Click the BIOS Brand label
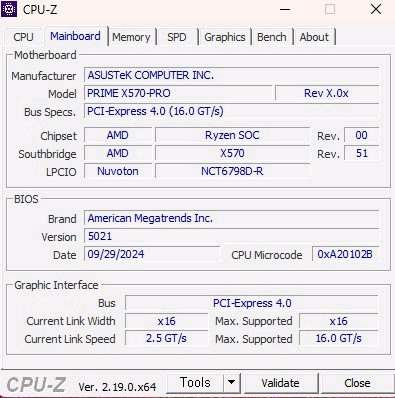Viewport: 395px width, 398px height. (x=62, y=219)
